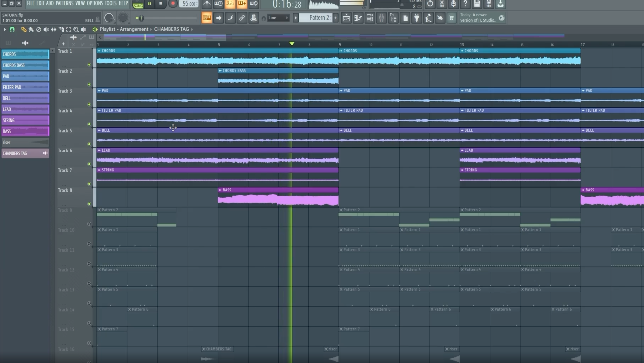Open the PATTERNS menu
The height and width of the screenshot is (363, 644).
pos(65,3)
